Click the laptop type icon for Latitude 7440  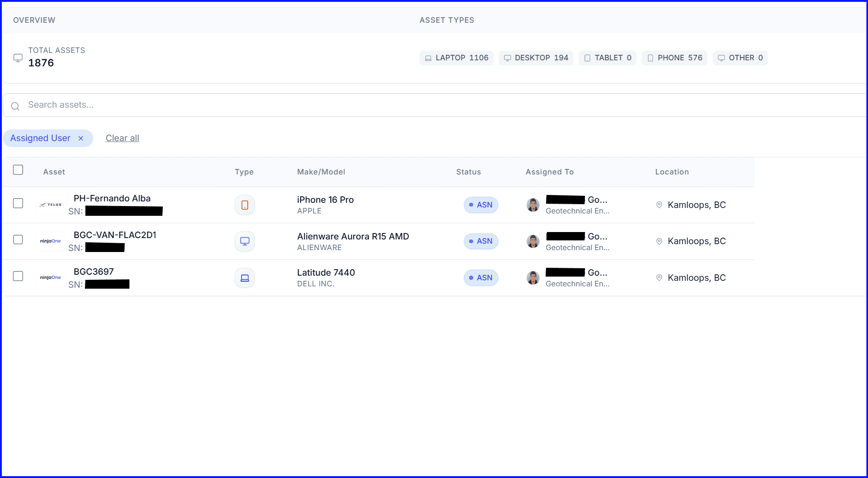[x=244, y=278]
